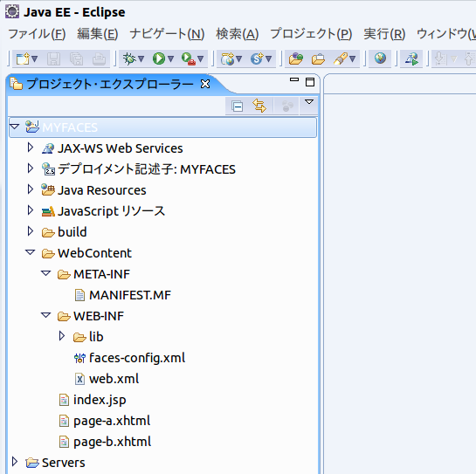Image resolution: width=476 pixels, height=474 pixels.
Task: Expand the lib folder arrow
Action: pos(62,336)
